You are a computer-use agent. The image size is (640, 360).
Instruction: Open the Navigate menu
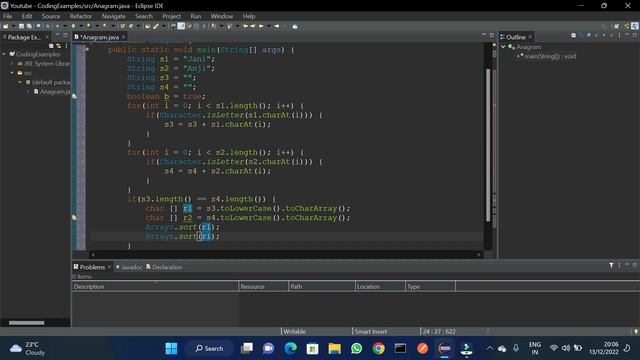click(x=113, y=16)
